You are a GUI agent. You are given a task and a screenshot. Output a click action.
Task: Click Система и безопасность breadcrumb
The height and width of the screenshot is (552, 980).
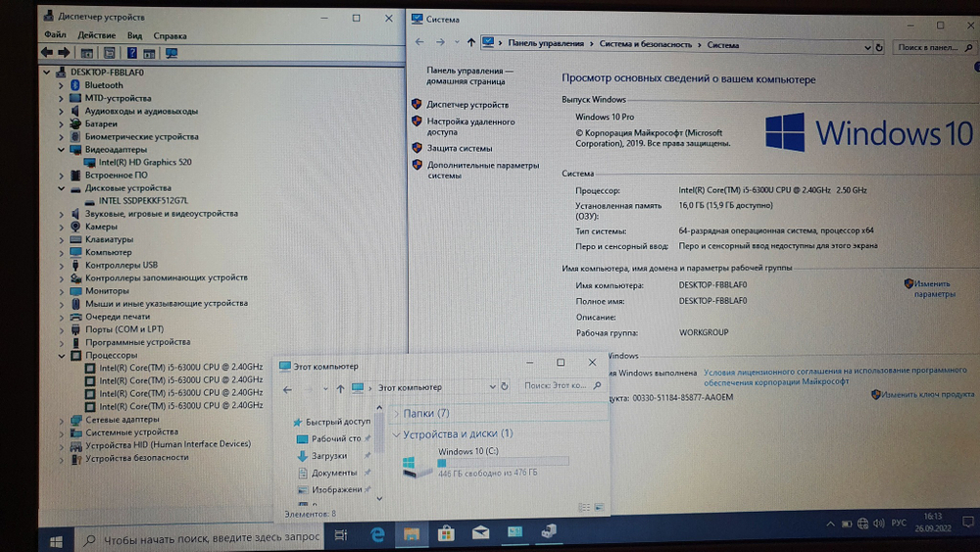(646, 44)
